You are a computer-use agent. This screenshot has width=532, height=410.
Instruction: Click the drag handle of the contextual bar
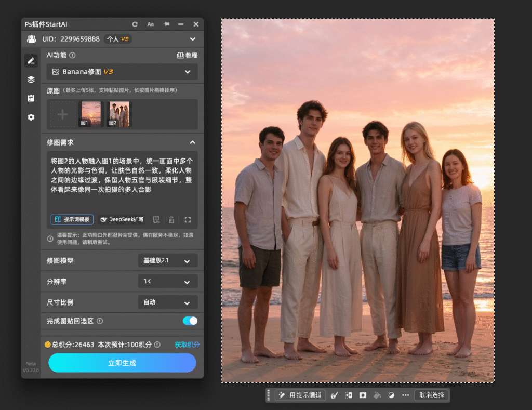point(269,395)
